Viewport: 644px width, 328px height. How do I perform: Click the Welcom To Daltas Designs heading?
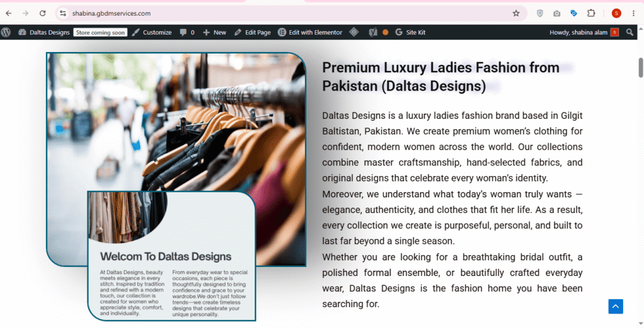click(x=165, y=256)
